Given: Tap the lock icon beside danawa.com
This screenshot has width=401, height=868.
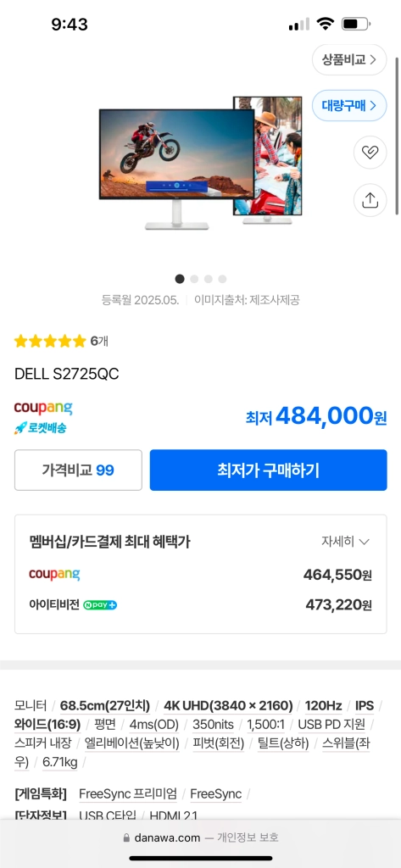Looking at the screenshot, I should click(127, 838).
